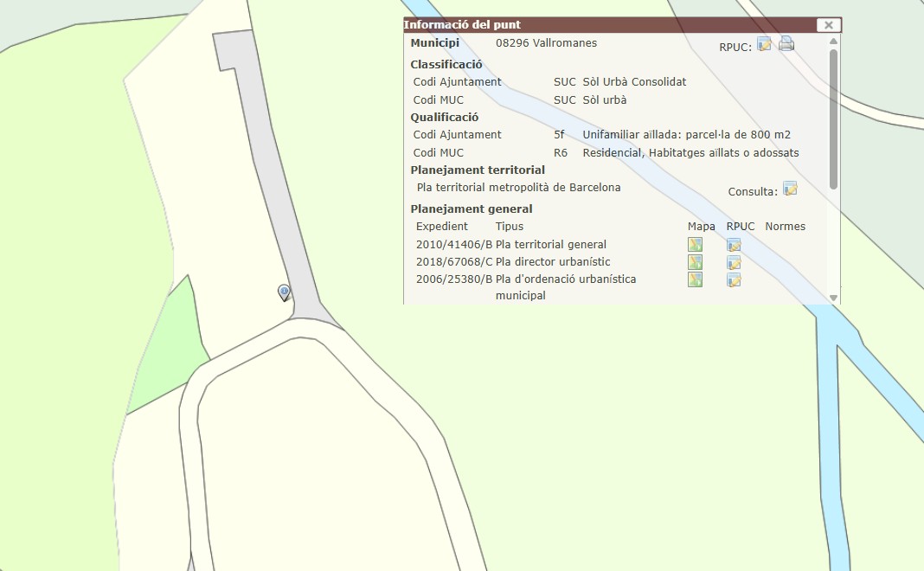The width and height of the screenshot is (924, 571).
Task: Open the Mapa icon for Pla territorial general
Action: (695, 245)
